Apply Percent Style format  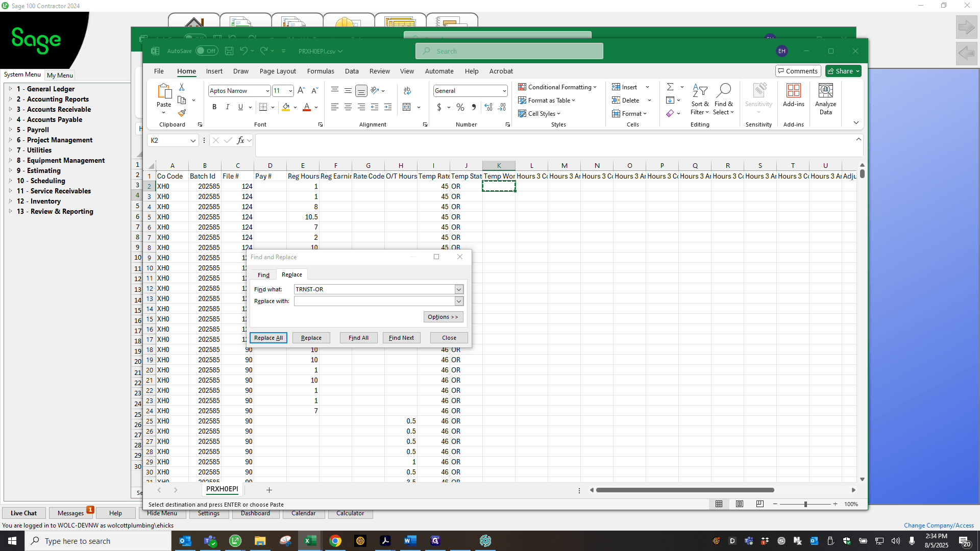tap(460, 107)
